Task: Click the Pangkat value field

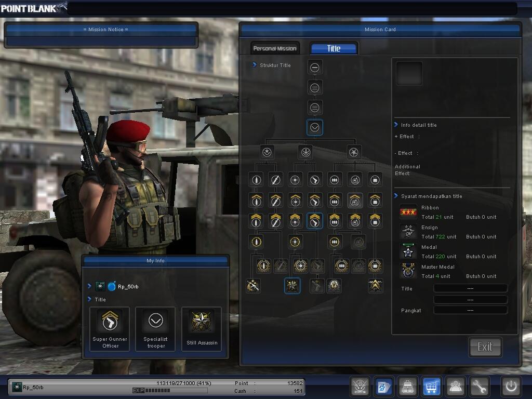Action: (470, 310)
